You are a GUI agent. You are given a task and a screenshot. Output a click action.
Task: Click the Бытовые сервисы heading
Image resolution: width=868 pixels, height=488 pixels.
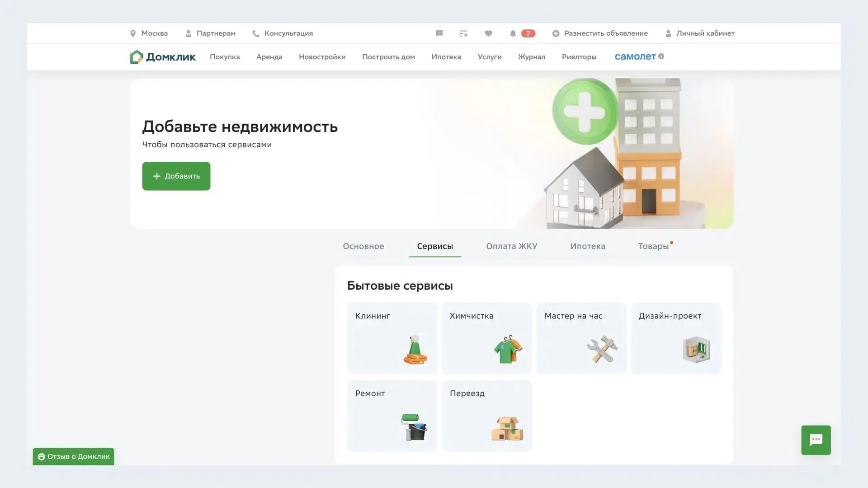[400, 286]
